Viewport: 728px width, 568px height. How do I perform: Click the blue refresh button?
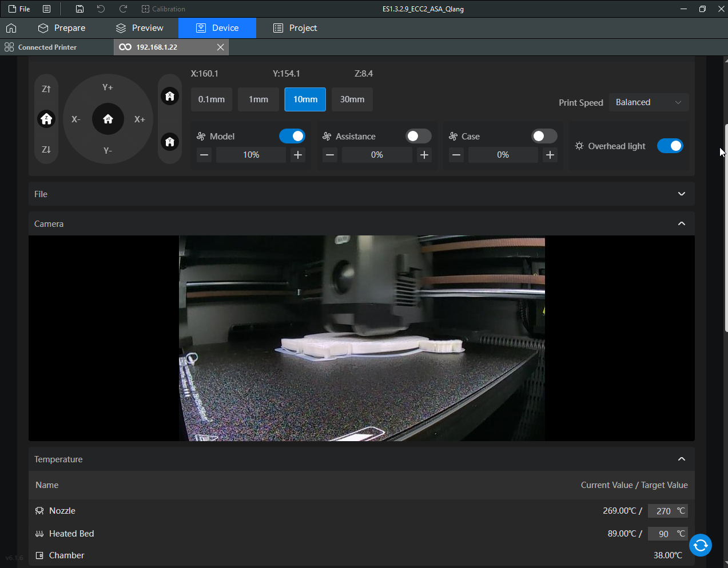click(700, 545)
